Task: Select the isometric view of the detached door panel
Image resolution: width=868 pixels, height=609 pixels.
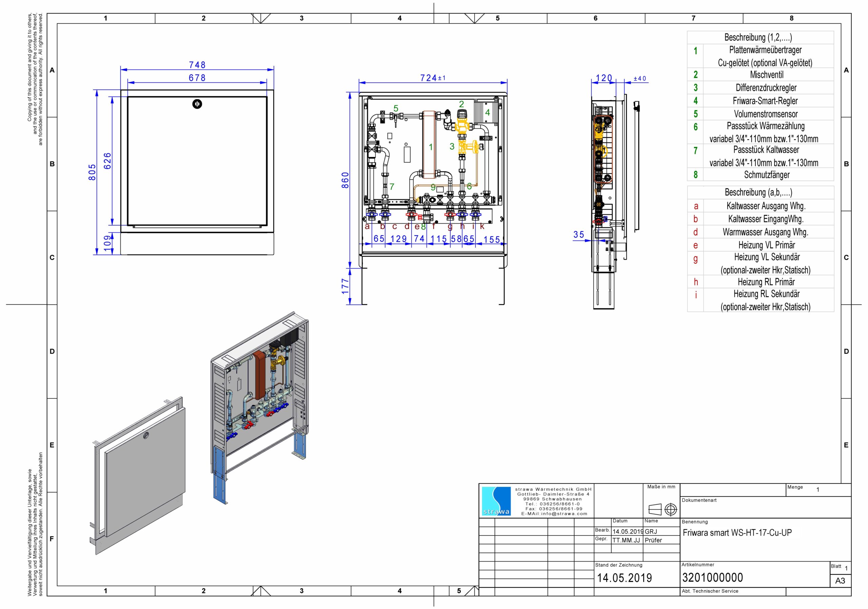Action: [x=138, y=475]
